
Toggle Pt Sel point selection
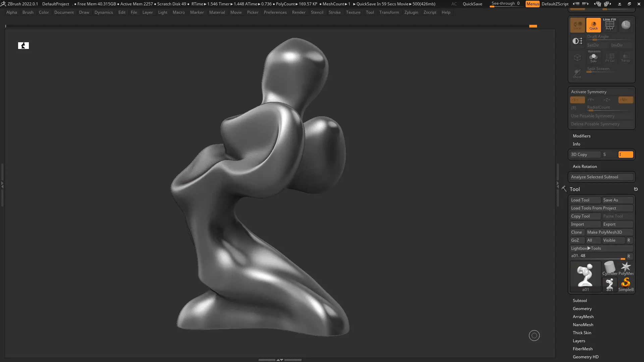click(609, 57)
